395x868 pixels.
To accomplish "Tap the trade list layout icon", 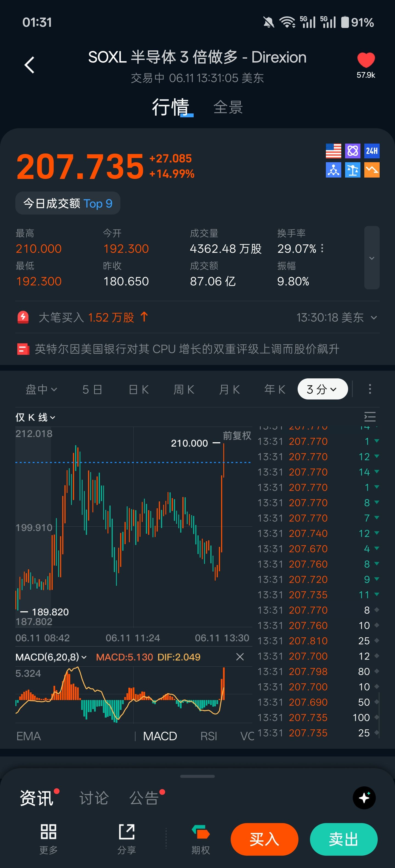I will 370,417.
